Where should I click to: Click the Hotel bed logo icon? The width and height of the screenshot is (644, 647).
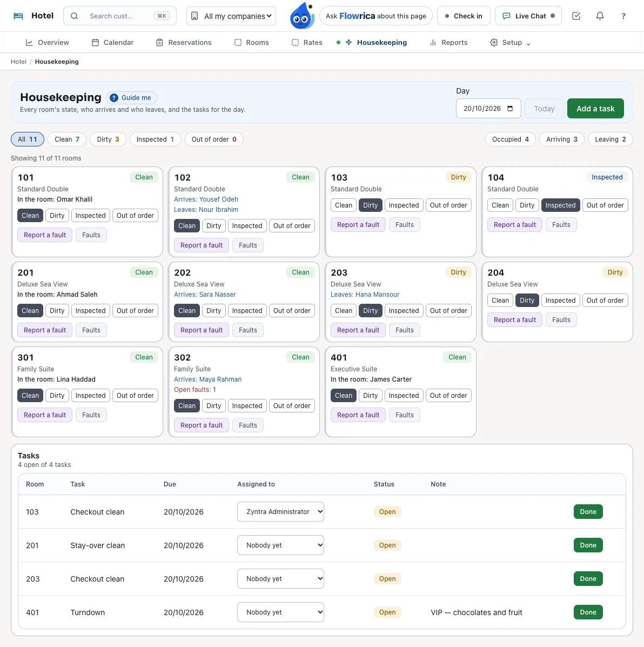point(18,16)
